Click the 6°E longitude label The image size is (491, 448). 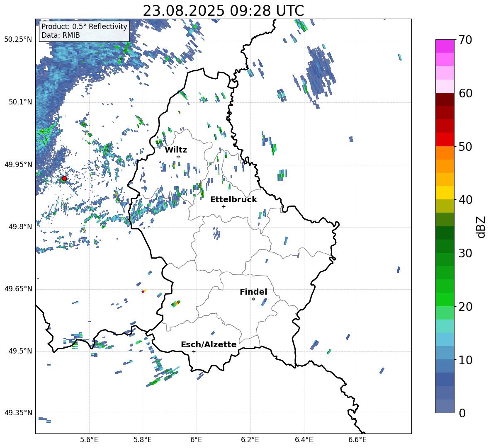point(196,440)
